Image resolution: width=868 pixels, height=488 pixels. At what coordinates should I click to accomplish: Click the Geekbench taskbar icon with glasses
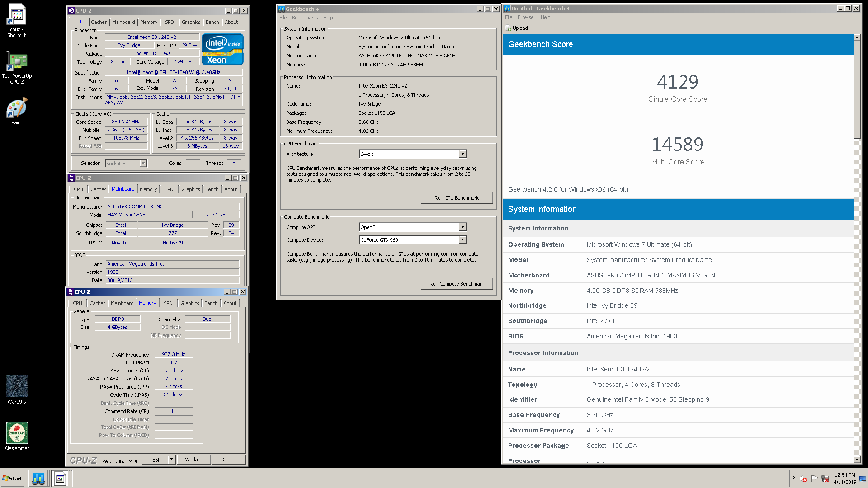tap(38, 478)
